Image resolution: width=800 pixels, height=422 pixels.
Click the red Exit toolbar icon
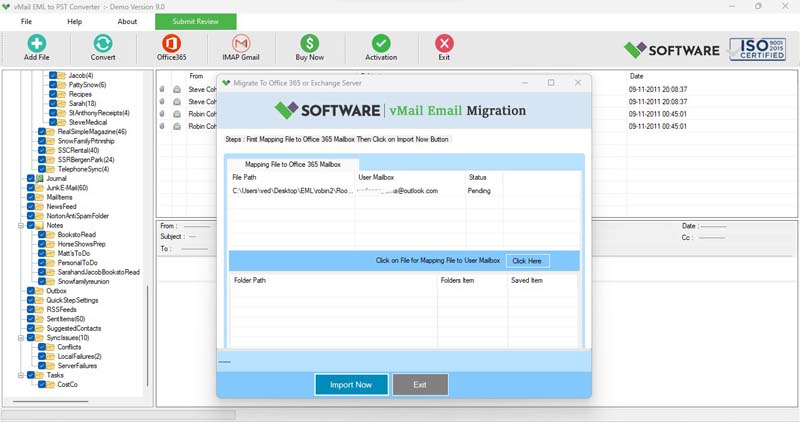coord(444,43)
